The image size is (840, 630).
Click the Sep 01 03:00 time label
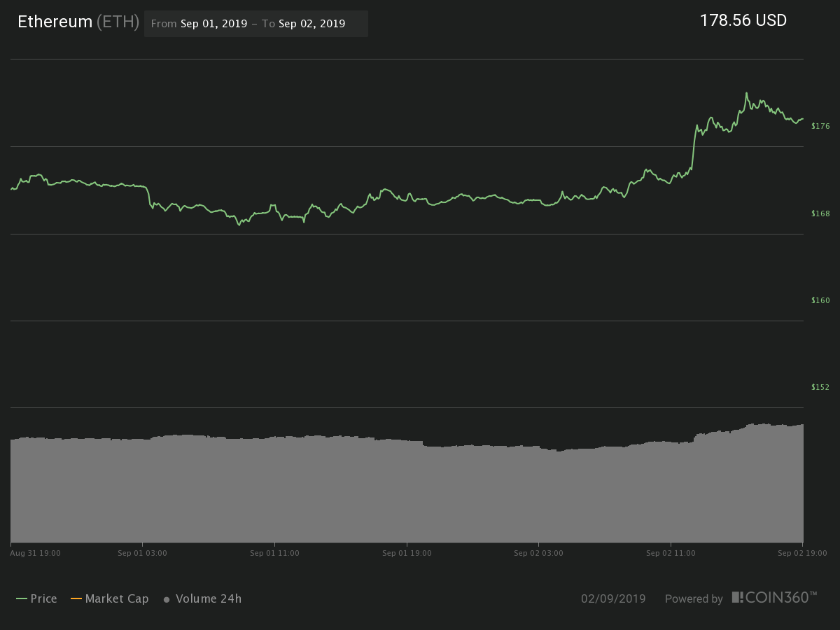pos(142,553)
